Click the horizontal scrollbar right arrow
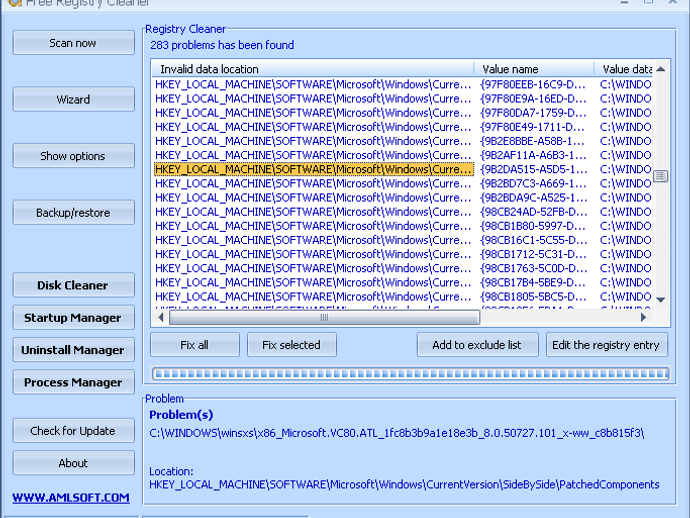Viewport: 690px width, 518px height. [643, 317]
